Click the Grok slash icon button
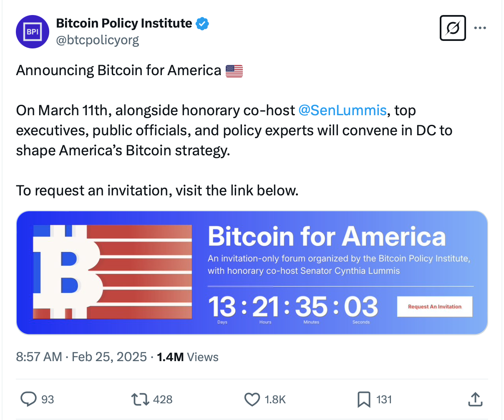 click(453, 28)
